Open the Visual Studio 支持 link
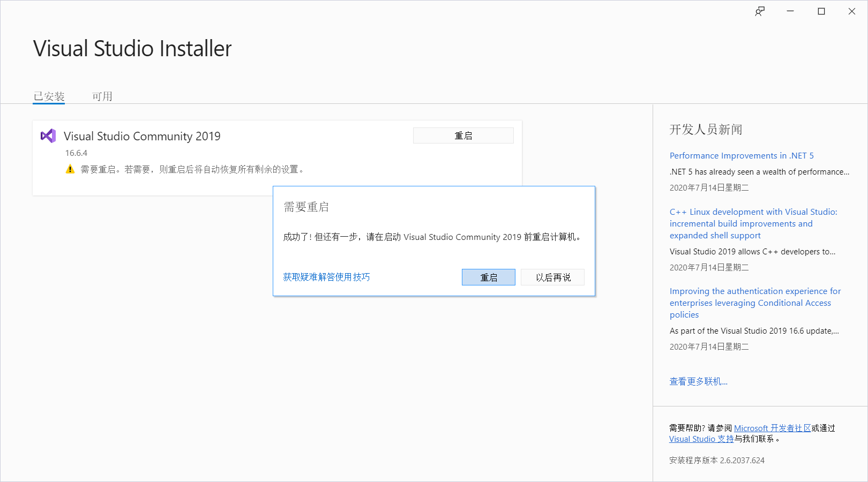This screenshot has width=868, height=482. coord(701,439)
